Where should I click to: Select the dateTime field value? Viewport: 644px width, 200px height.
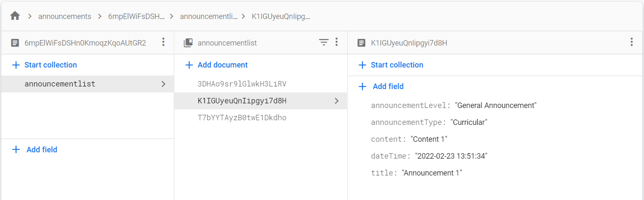tap(451, 156)
